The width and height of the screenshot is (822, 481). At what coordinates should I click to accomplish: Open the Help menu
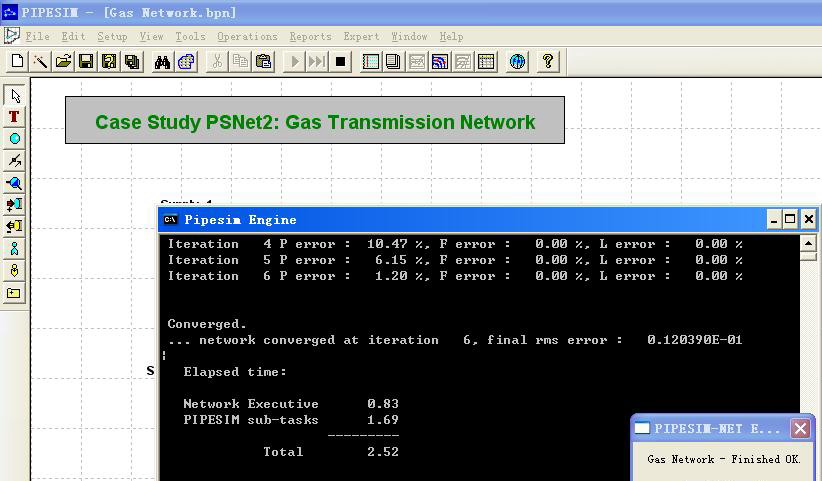451,36
